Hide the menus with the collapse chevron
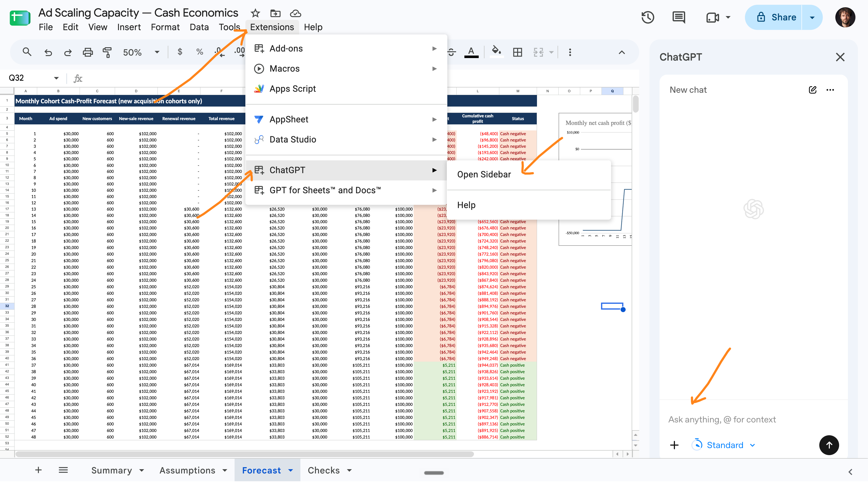Viewport: 868px width, 482px height. pyautogui.click(x=622, y=52)
